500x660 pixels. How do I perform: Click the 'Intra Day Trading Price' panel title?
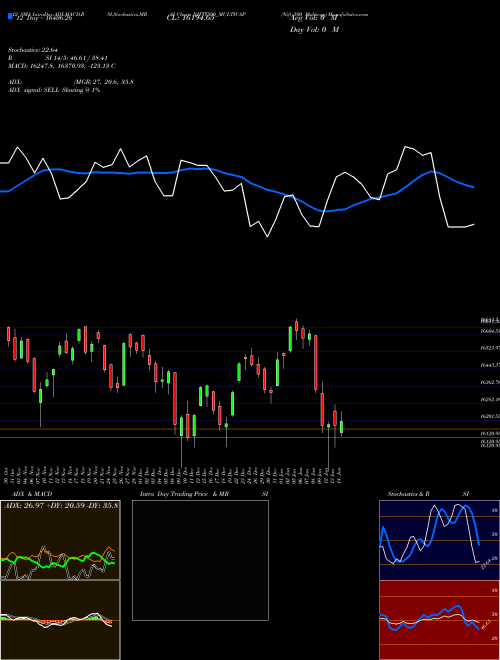(174, 494)
